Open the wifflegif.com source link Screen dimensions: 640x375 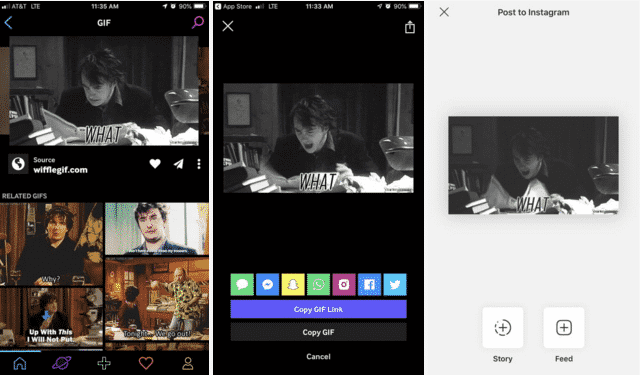coord(60,170)
